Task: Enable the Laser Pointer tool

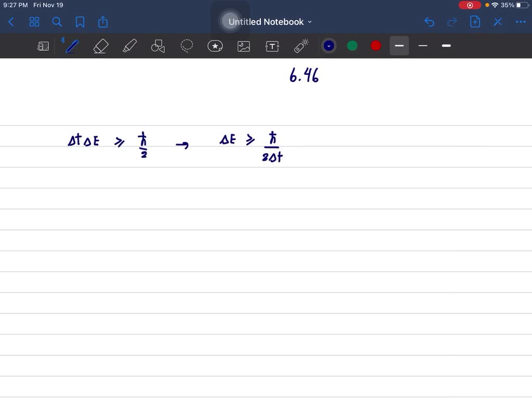Action: tap(301, 46)
